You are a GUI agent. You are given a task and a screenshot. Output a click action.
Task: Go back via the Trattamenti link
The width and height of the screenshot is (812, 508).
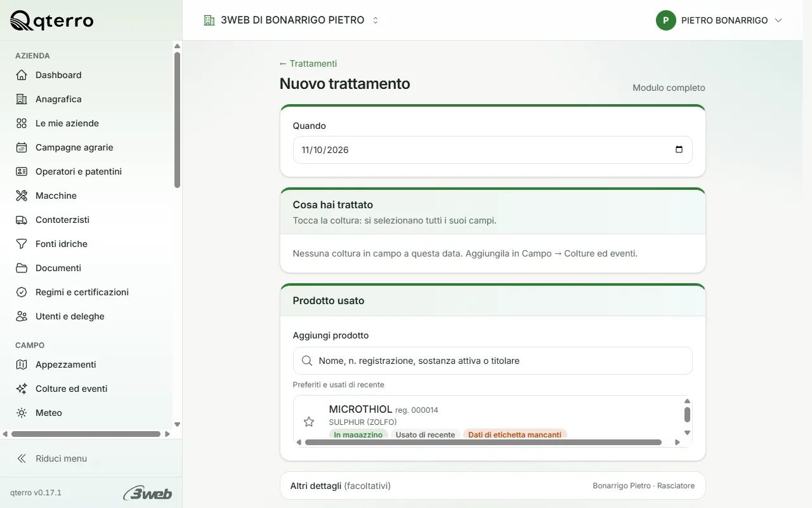pos(308,63)
